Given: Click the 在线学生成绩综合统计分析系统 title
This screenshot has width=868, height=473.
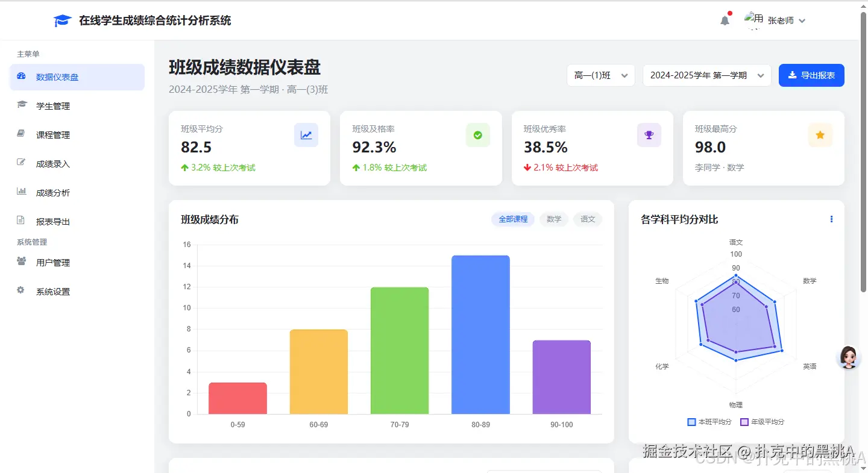Looking at the screenshot, I should tap(155, 20).
